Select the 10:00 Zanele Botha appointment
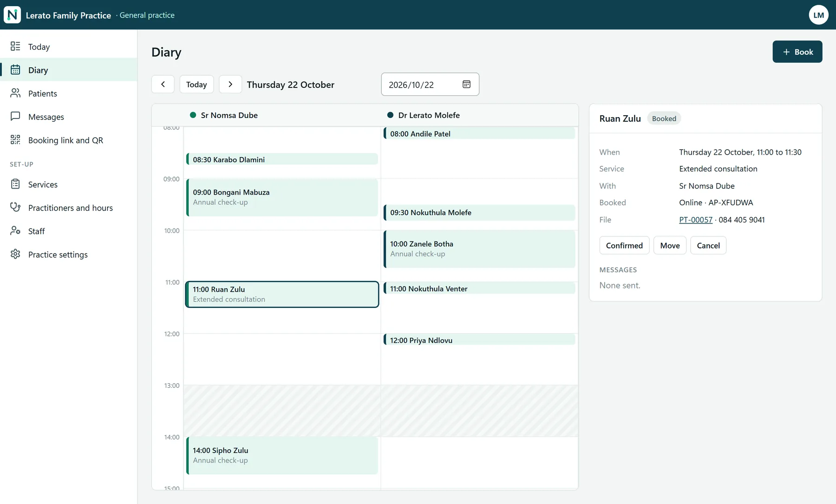Image resolution: width=836 pixels, height=504 pixels. pos(479,249)
